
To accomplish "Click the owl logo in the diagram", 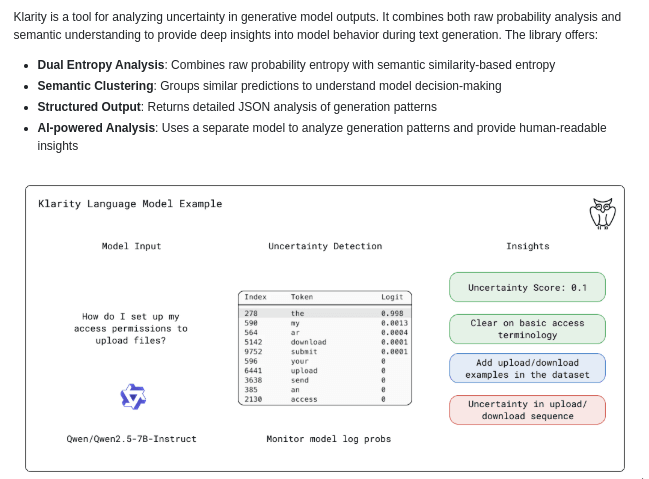I will click(x=603, y=214).
